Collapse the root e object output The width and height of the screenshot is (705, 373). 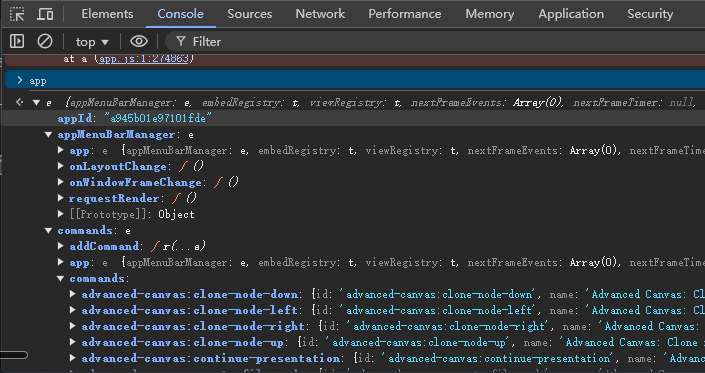pos(36,102)
